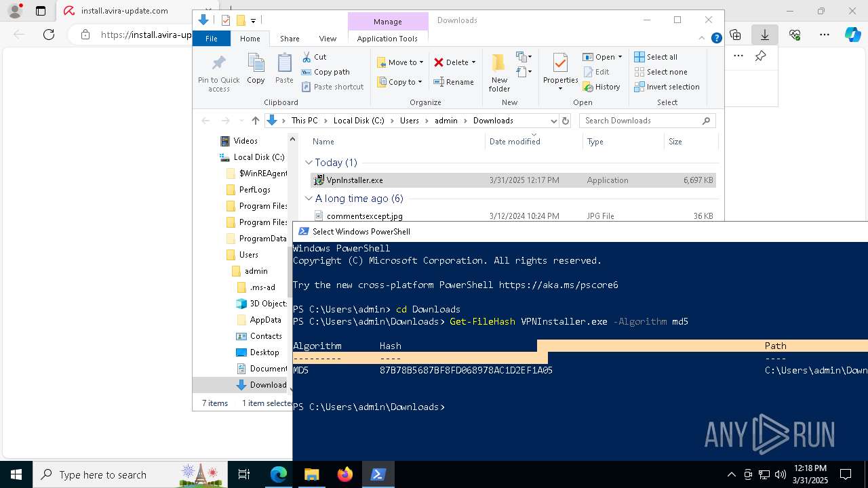The width and height of the screenshot is (868, 488).
Task: Click the Search Downloads field
Action: point(647,121)
